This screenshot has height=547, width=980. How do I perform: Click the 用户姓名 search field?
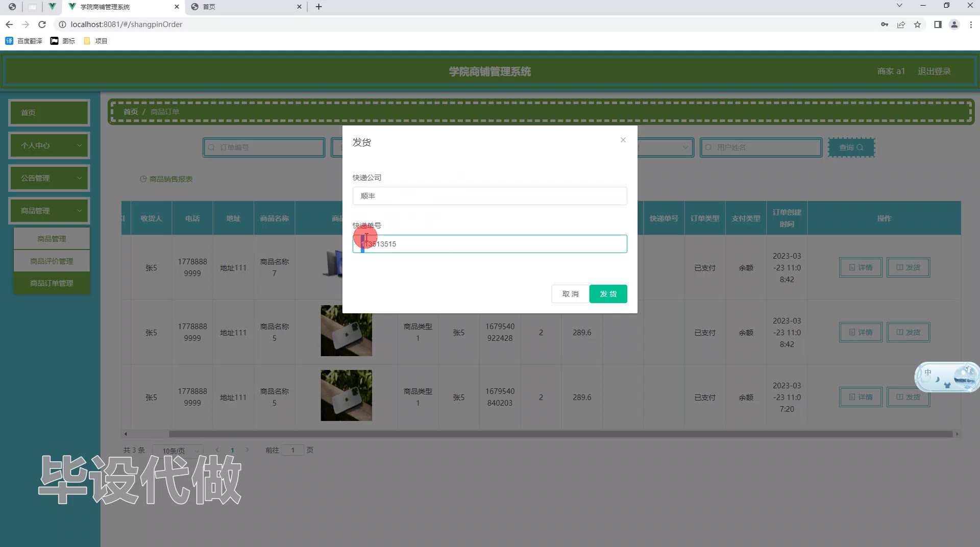(x=761, y=147)
